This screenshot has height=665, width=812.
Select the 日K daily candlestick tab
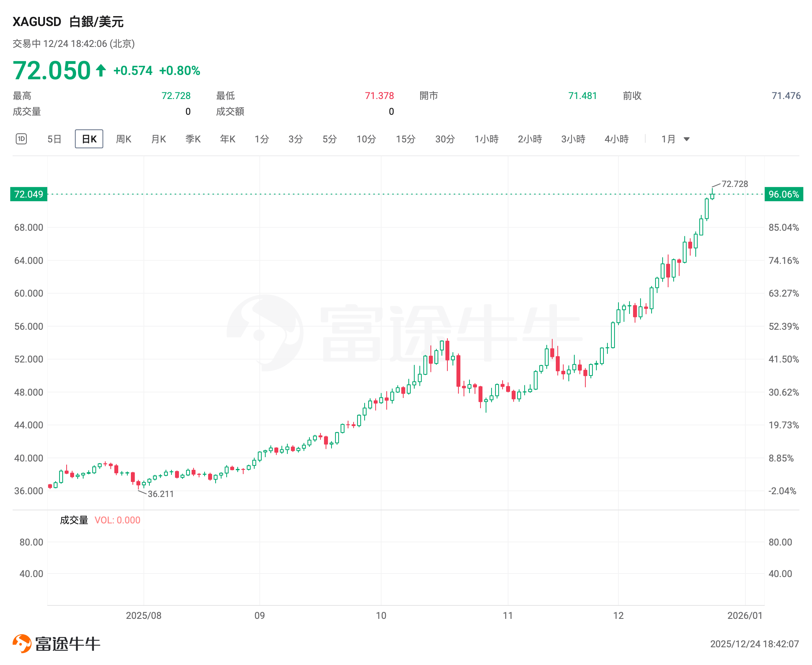pyautogui.click(x=89, y=139)
